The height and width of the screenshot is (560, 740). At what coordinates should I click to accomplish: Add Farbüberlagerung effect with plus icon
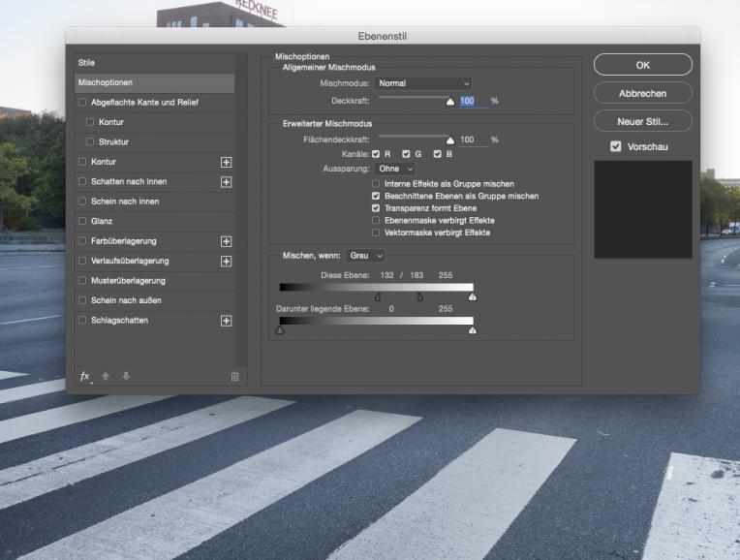226,241
